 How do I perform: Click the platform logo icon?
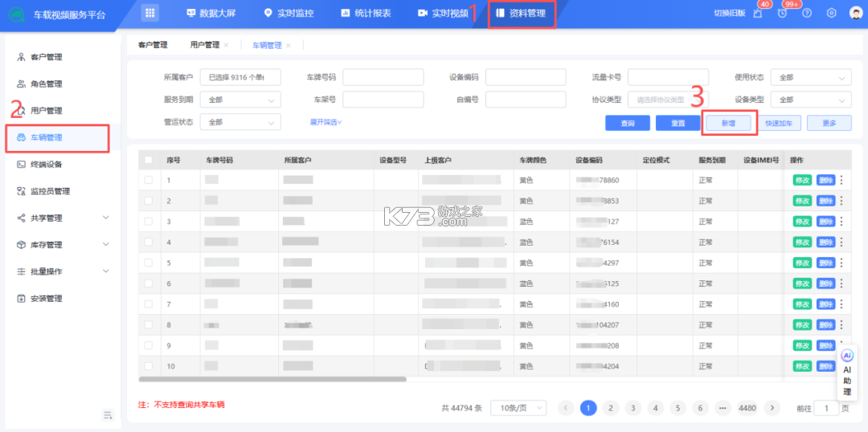click(17, 14)
